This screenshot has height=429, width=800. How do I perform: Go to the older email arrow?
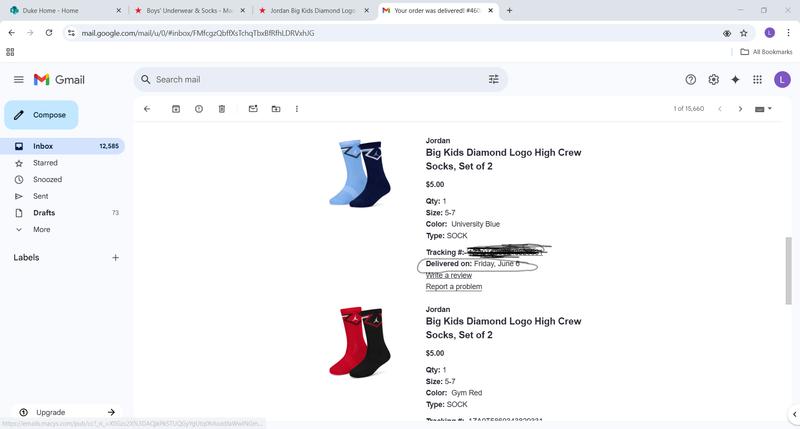740,109
